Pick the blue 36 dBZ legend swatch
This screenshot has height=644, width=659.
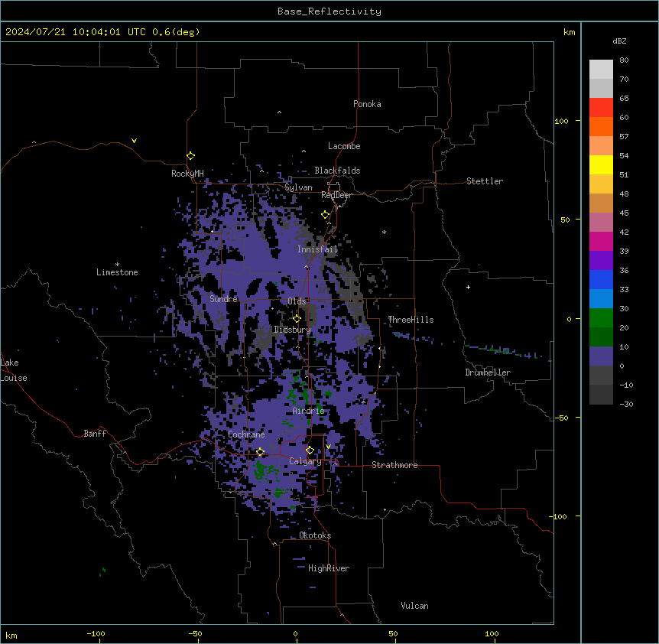(x=601, y=279)
